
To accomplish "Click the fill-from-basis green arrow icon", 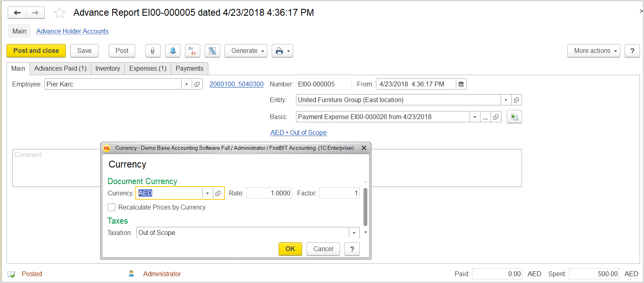I will tap(514, 117).
